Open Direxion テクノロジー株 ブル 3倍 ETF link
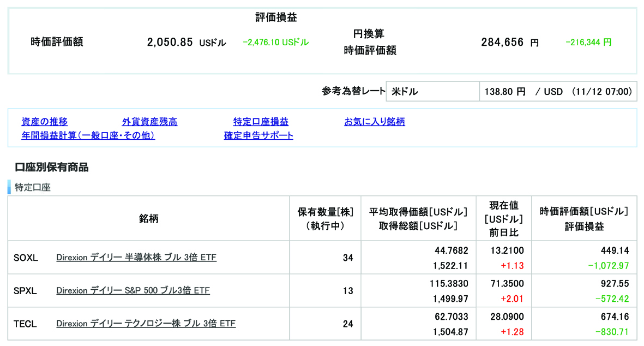The image size is (644, 346). pyautogui.click(x=146, y=324)
